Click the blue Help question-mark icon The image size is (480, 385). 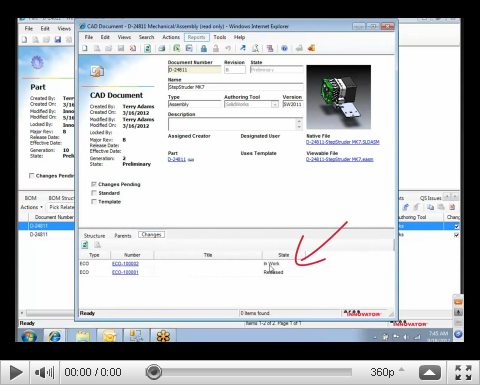284,48
